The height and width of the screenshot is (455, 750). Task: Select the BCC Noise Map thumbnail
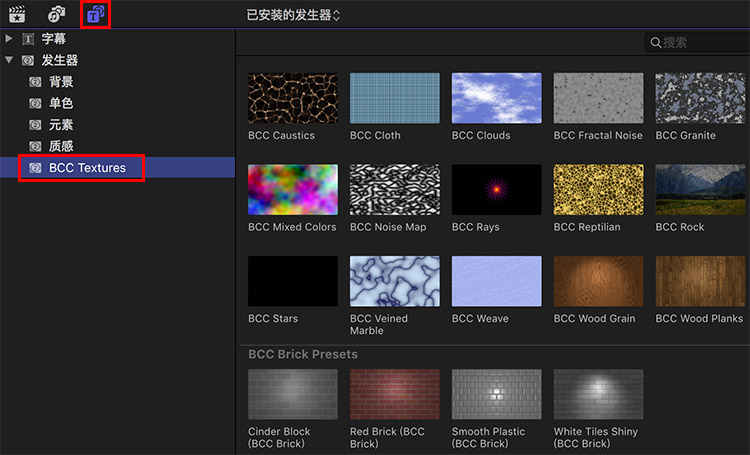[395, 189]
